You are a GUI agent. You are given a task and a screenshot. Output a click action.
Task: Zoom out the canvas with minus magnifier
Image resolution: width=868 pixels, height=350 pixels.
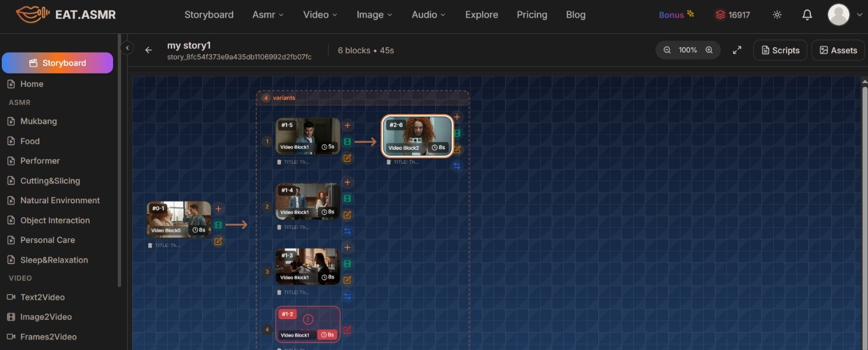667,50
